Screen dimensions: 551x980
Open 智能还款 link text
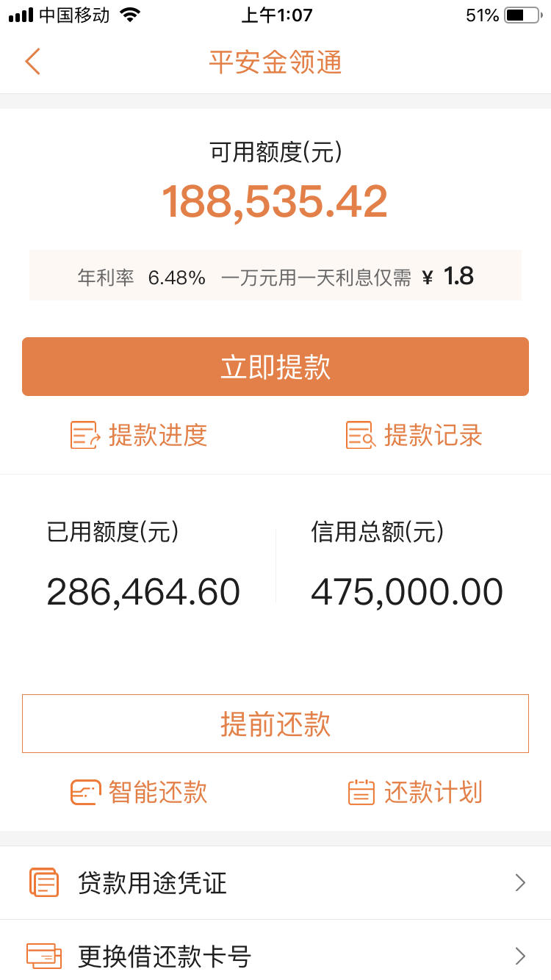click(x=158, y=792)
